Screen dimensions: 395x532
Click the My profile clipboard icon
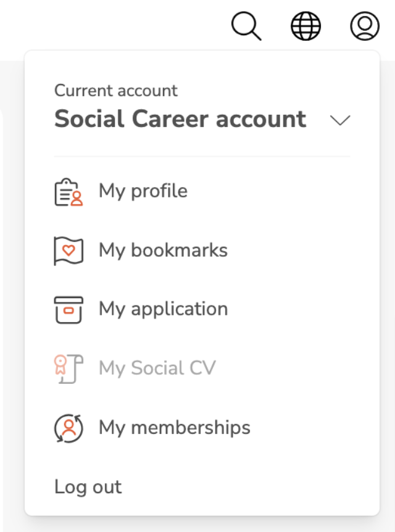[x=69, y=192]
